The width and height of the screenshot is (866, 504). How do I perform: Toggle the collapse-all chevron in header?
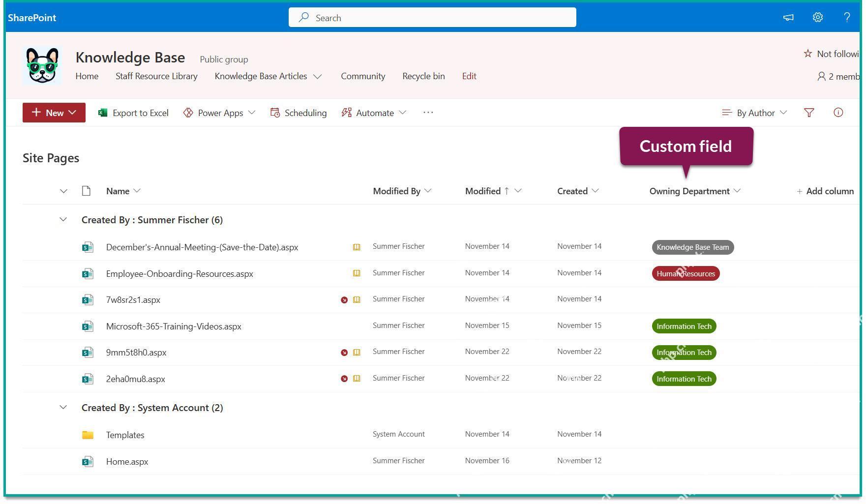pos(63,191)
